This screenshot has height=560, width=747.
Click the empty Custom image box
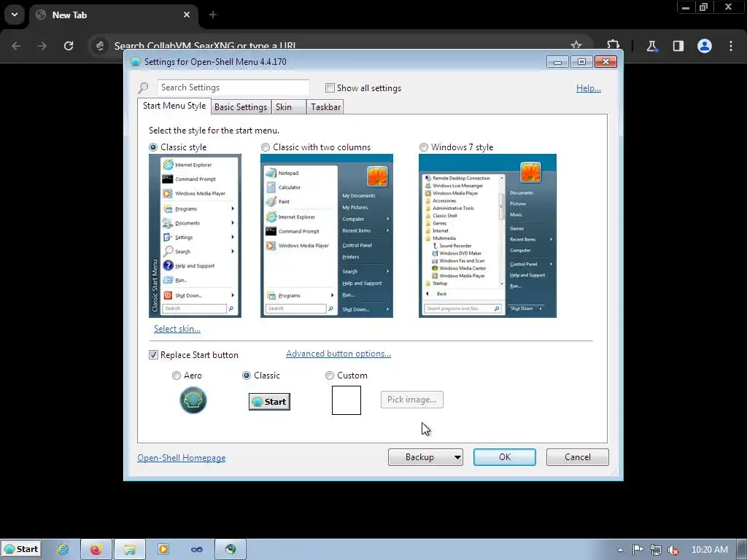point(347,400)
